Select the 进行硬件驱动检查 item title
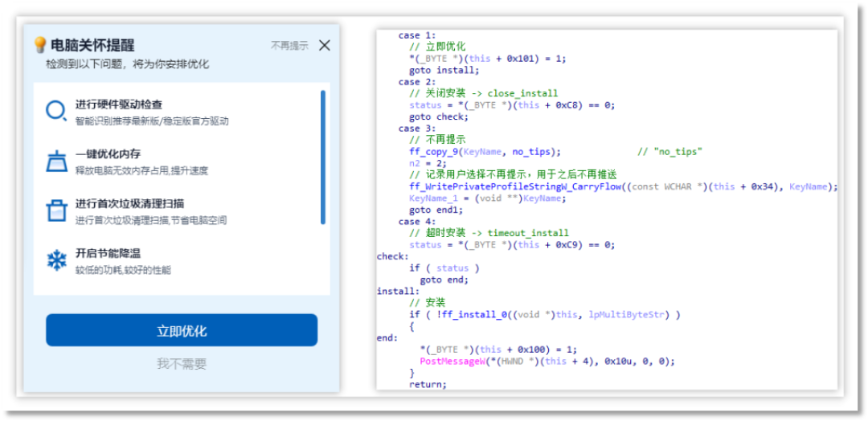Image resolution: width=868 pixels, height=421 pixels. click(x=119, y=104)
